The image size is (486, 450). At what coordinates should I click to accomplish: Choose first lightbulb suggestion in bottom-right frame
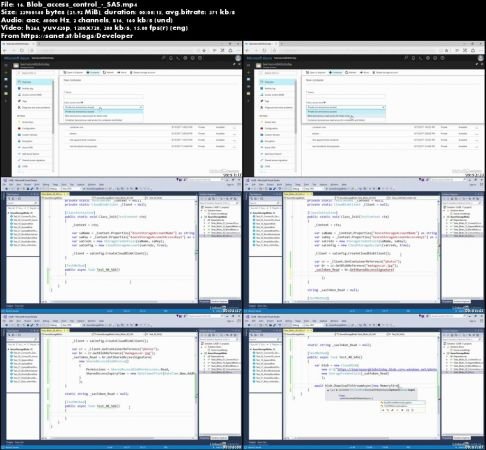[402, 403]
